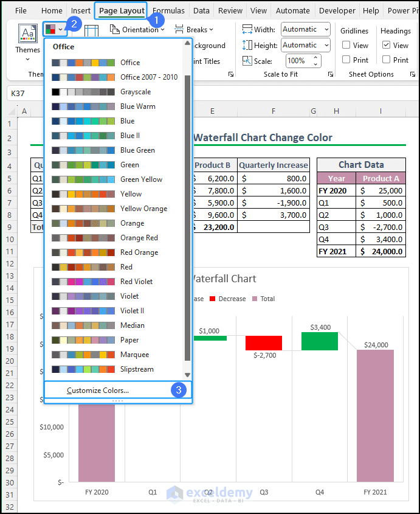
Task: Select the Office 2007 - 2010 palette
Action: pyautogui.click(x=115, y=77)
